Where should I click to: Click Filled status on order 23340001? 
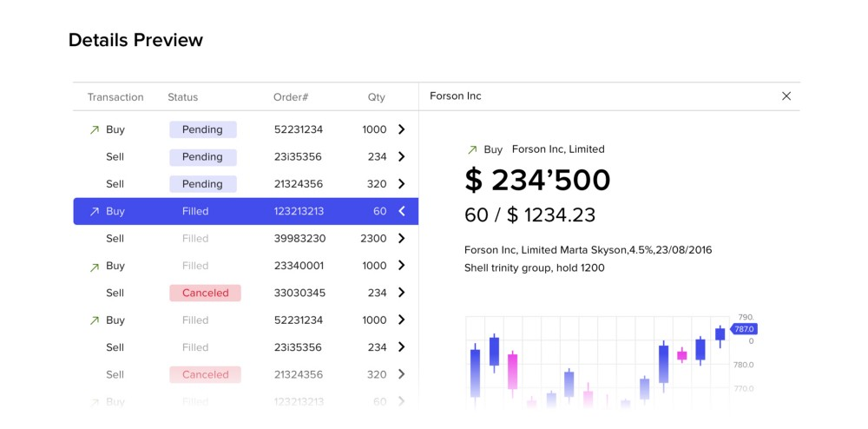tap(195, 266)
